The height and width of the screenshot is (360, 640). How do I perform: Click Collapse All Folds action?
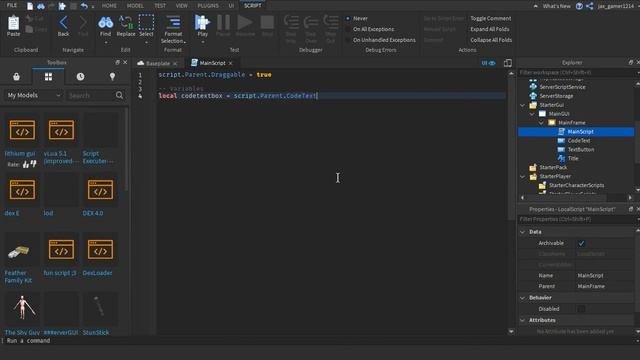[x=491, y=40]
